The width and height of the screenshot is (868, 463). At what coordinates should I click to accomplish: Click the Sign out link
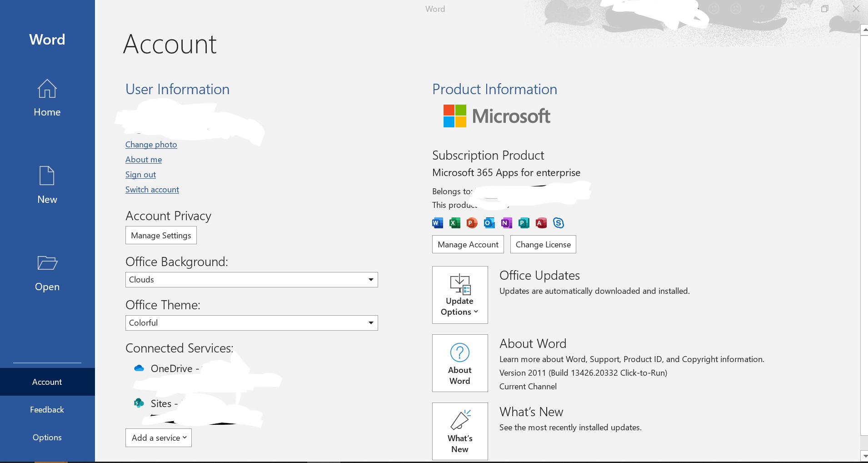[141, 175]
